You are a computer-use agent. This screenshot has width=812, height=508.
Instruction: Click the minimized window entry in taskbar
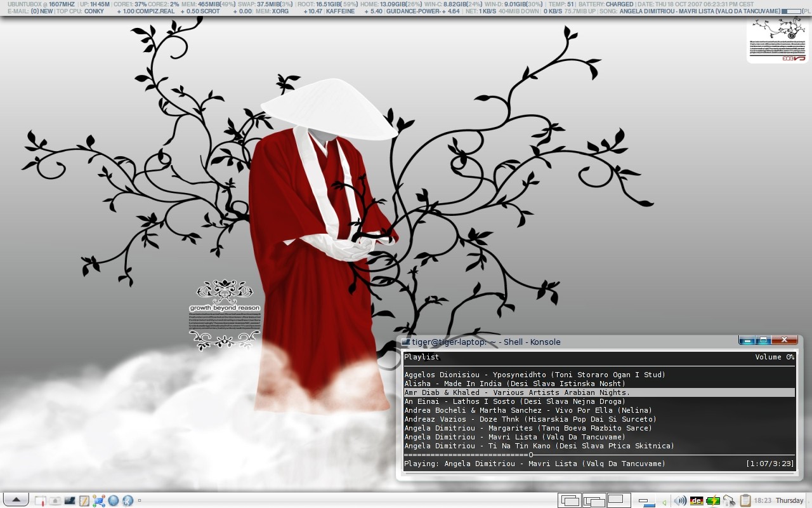(x=647, y=502)
